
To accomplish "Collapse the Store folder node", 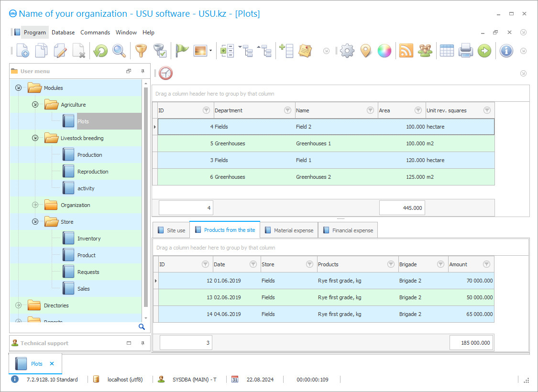I will (x=35, y=222).
